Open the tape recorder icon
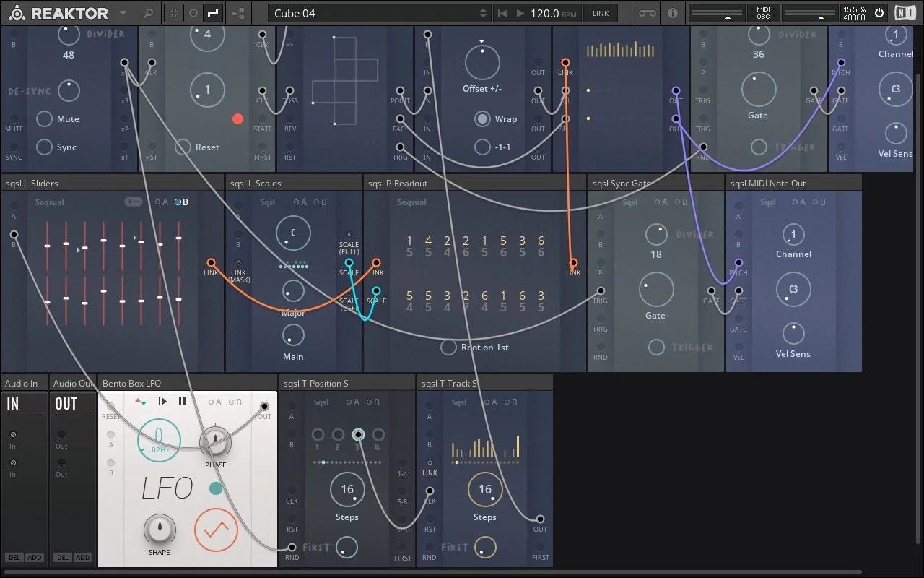 648,13
